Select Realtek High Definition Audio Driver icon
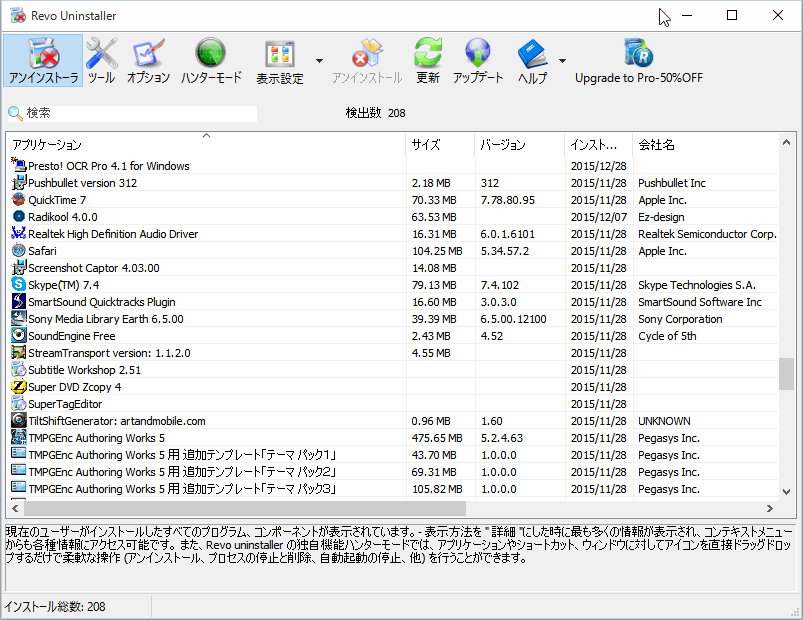This screenshot has height=620, width=803. coord(18,233)
